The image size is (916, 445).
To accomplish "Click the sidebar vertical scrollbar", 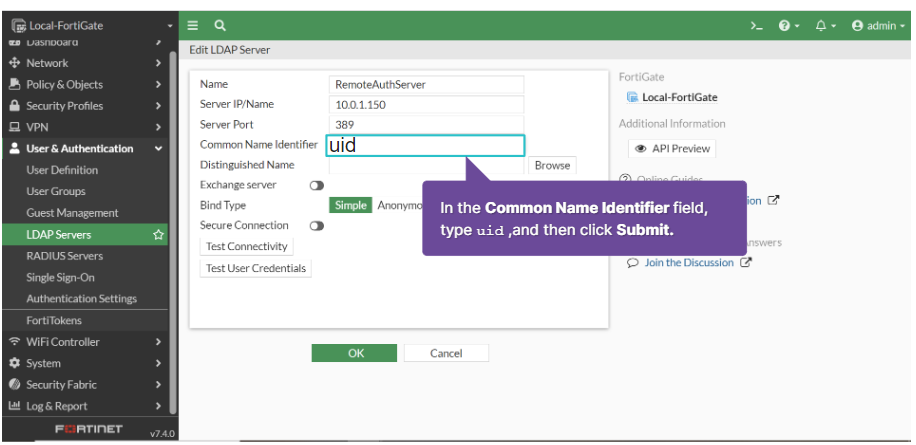I will click(x=172, y=231).
